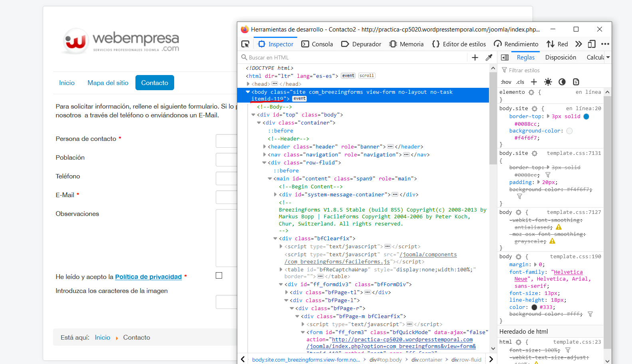Click selector highlighter icon next to elemento

pos(531,92)
